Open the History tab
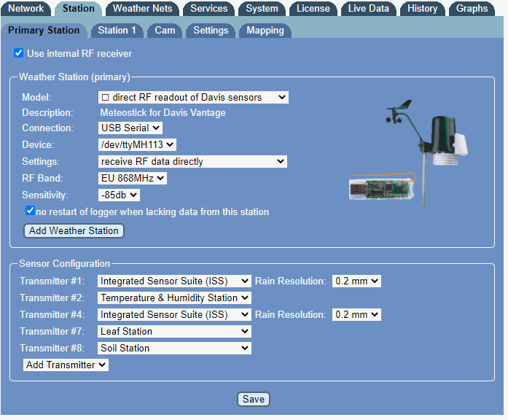Image resolution: width=508 pixels, height=420 pixels. [423, 9]
